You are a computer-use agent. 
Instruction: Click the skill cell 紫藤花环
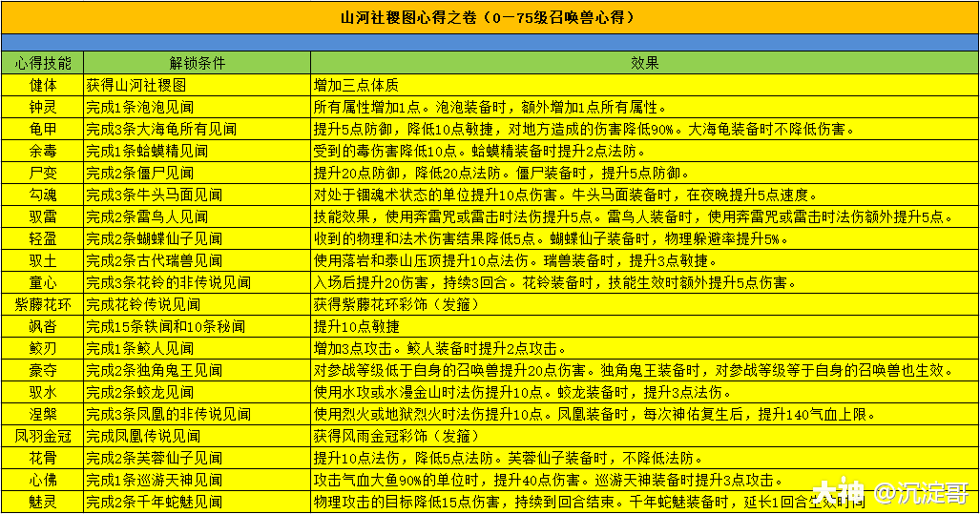pyautogui.click(x=43, y=304)
